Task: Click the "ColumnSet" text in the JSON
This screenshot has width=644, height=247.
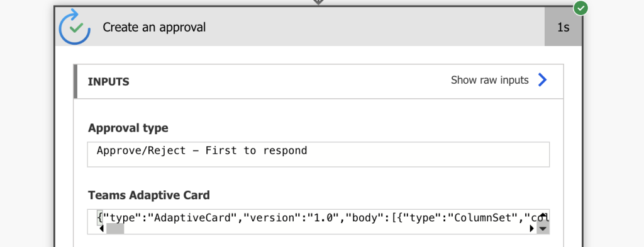Action: pyautogui.click(x=483, y=217)
